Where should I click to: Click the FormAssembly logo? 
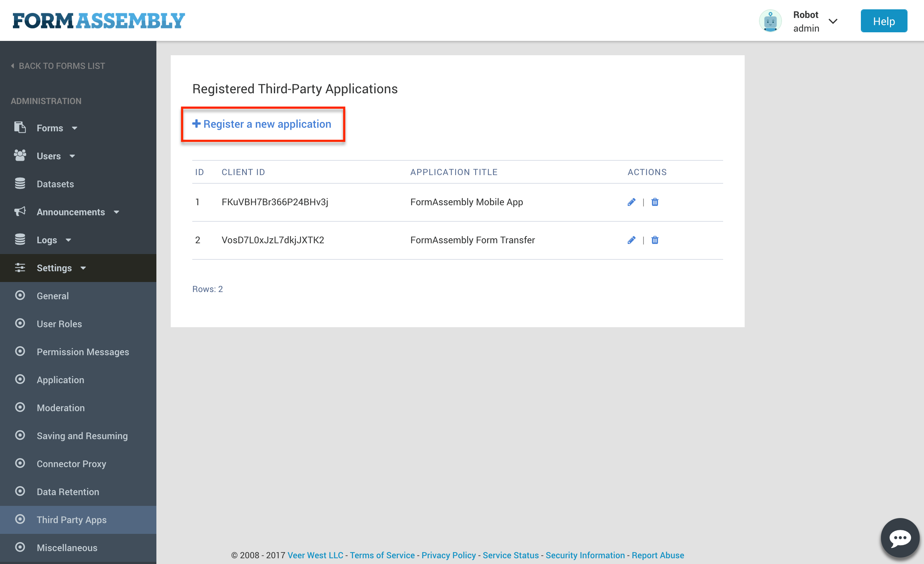pos(99,20)
